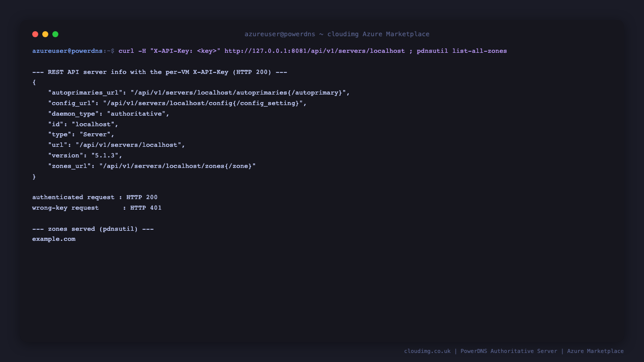Click the "id": "localhost" line
The height and width of the screenshot is (362, 644).
pos(83,124)
